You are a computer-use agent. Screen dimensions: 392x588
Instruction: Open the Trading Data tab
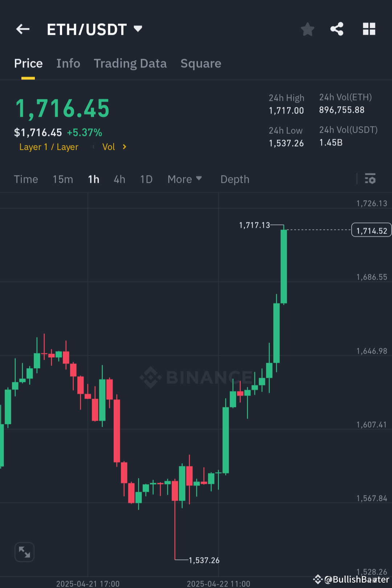[x=130, y=63]
